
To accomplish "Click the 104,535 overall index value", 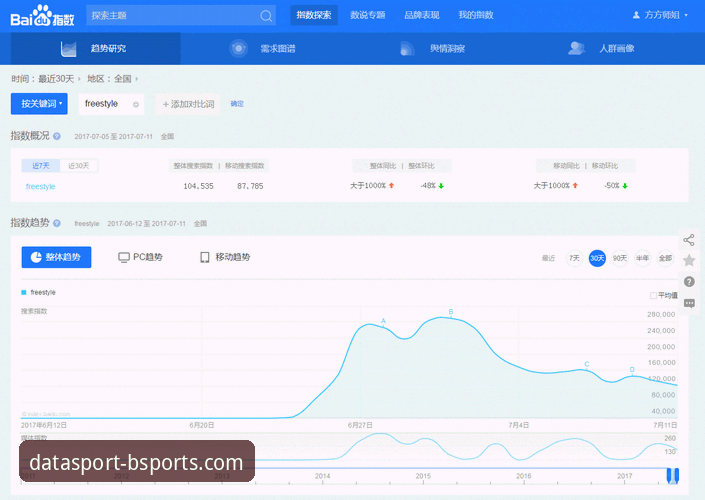I will (x=198, y=186).
